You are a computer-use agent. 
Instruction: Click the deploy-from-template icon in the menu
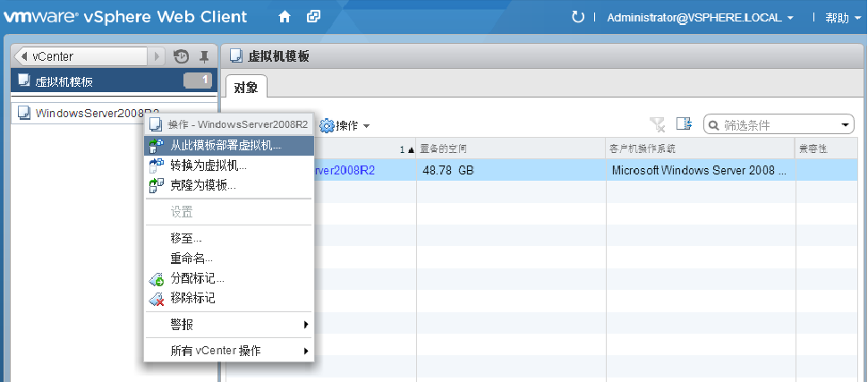click(x=157, y=146)
